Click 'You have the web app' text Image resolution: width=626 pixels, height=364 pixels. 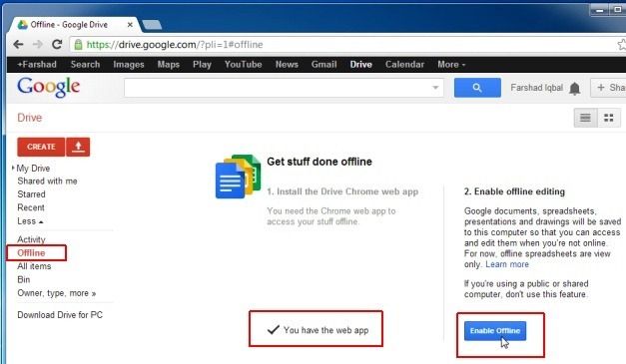pyautogui.click(x=325, y=330)
